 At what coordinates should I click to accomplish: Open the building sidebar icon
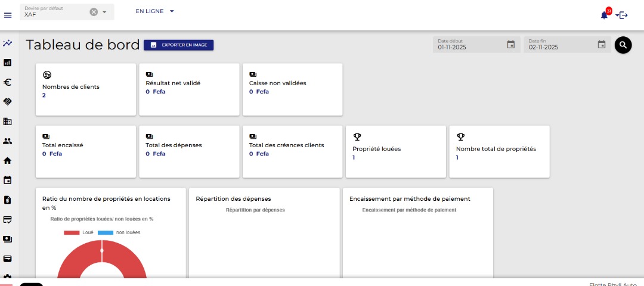(7, 122)
